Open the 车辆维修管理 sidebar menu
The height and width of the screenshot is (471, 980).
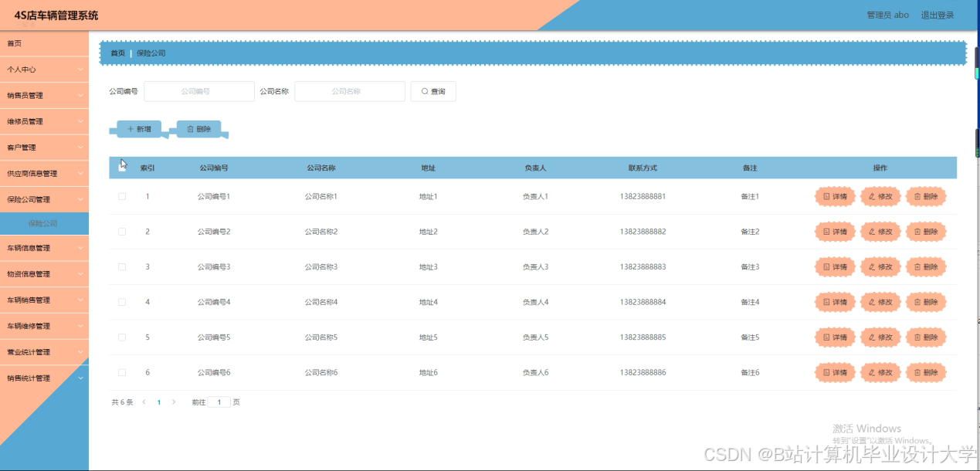coord(44,326)
